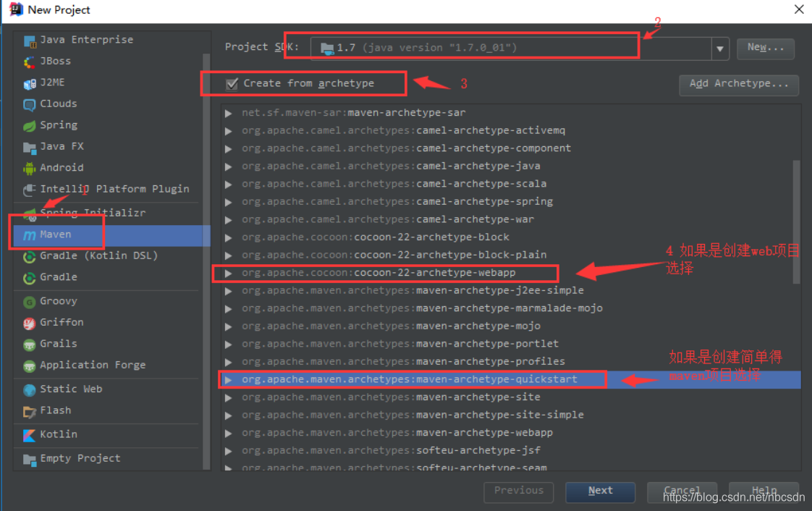
Task: Click the IntelliJ Platform Plugin icon
Action: click(30, 190)
